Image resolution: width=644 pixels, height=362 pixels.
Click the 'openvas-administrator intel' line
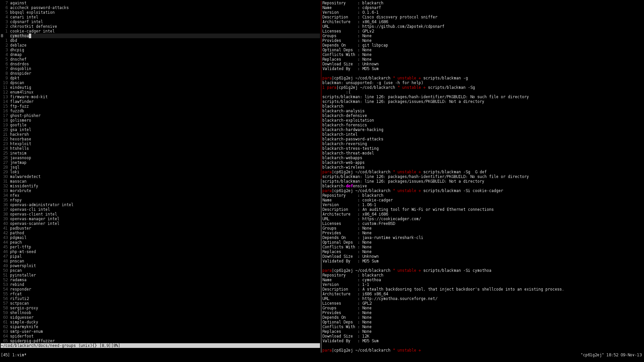(x=42, y=205)
